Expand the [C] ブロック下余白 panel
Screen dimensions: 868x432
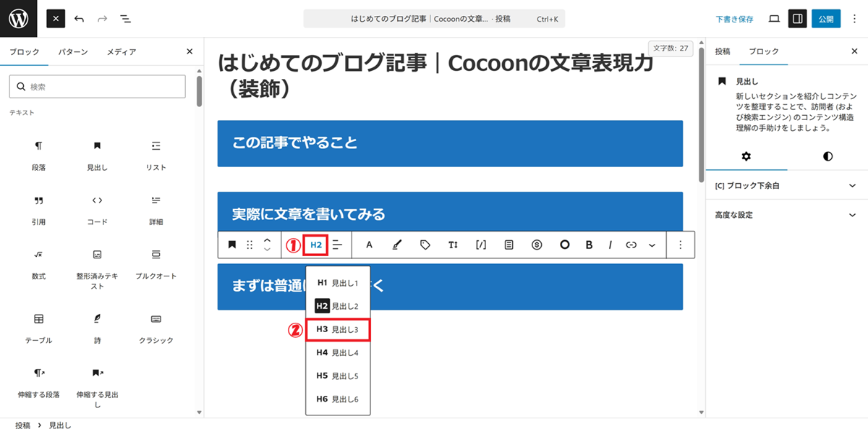click(x=786, y=186)
